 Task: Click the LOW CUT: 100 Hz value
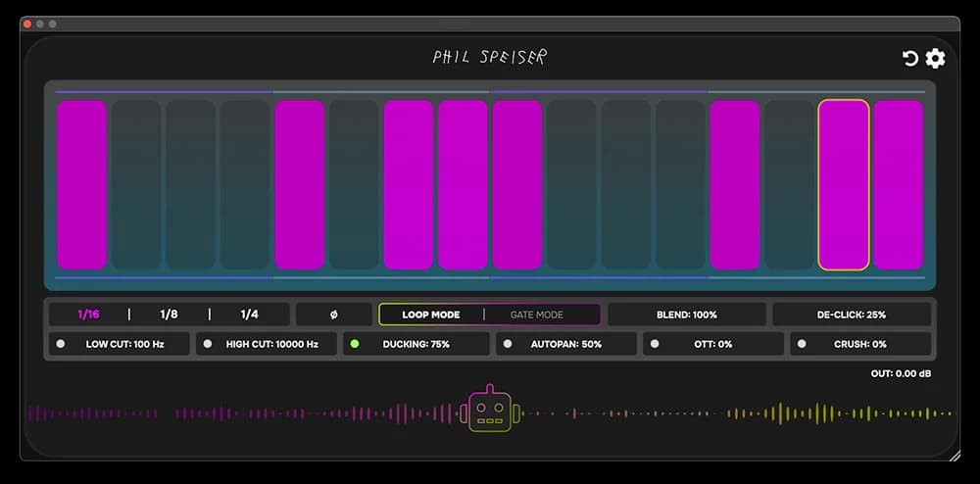click(125, 344)
